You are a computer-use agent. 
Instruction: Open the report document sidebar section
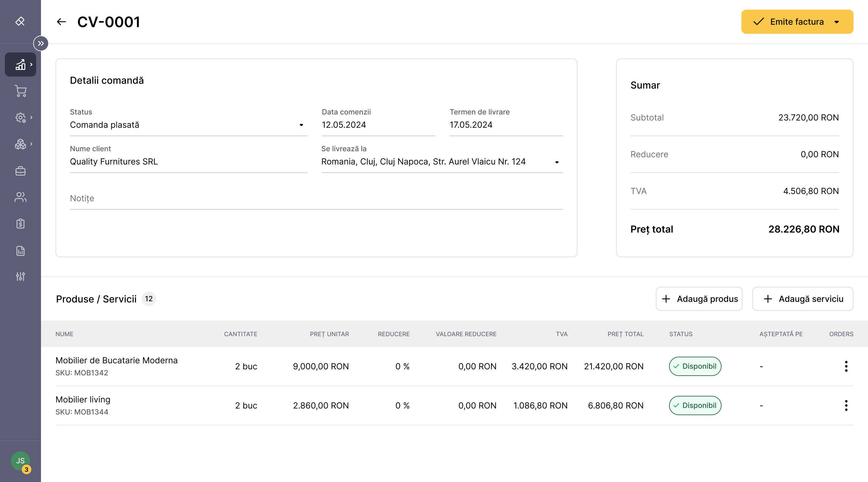coord(20,251)
